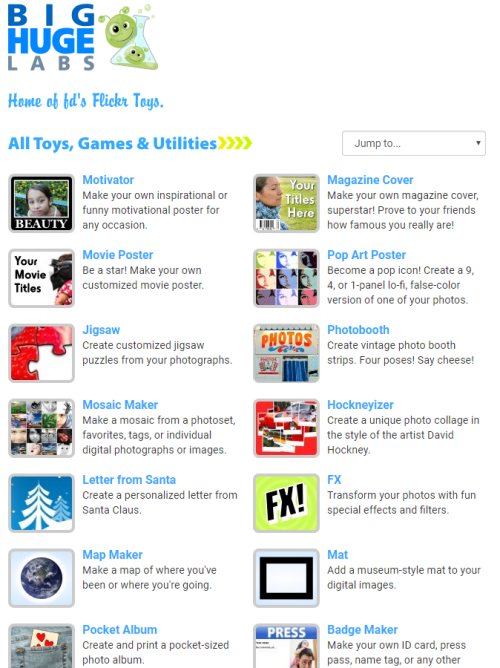
Task: Click the All Toys, Games & Utilities heading
Action: point(130,144)
